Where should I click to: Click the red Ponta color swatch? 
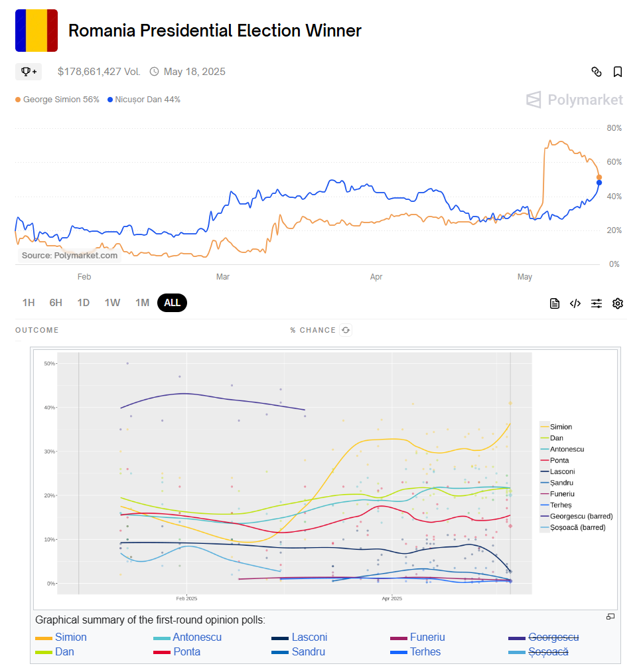coord(162,652)
